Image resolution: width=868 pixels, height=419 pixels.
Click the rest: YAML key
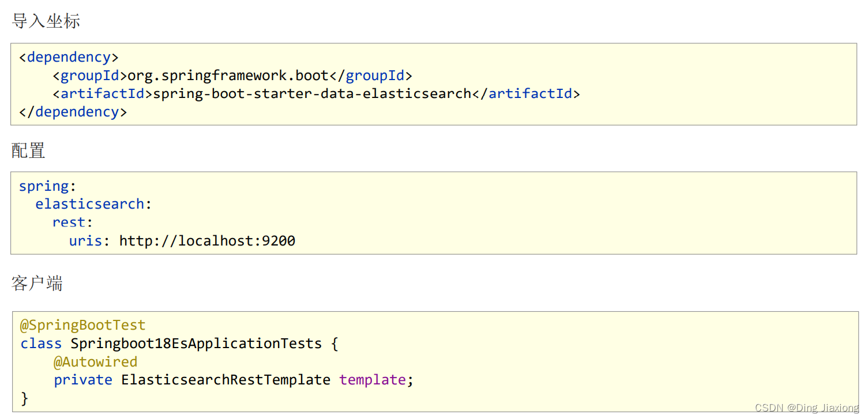(73, 222)
